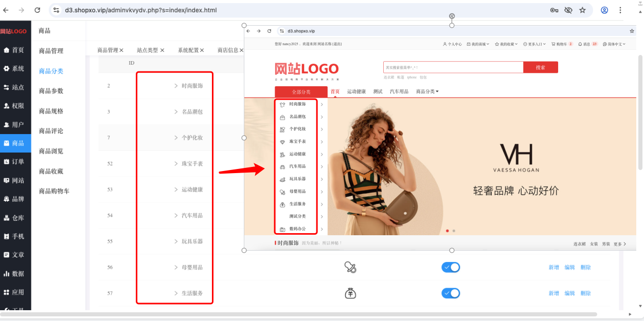Click the car icon beside 汽车用品 in storefront list
This screenshot has height=321, width=644.
tap(282, 167)
